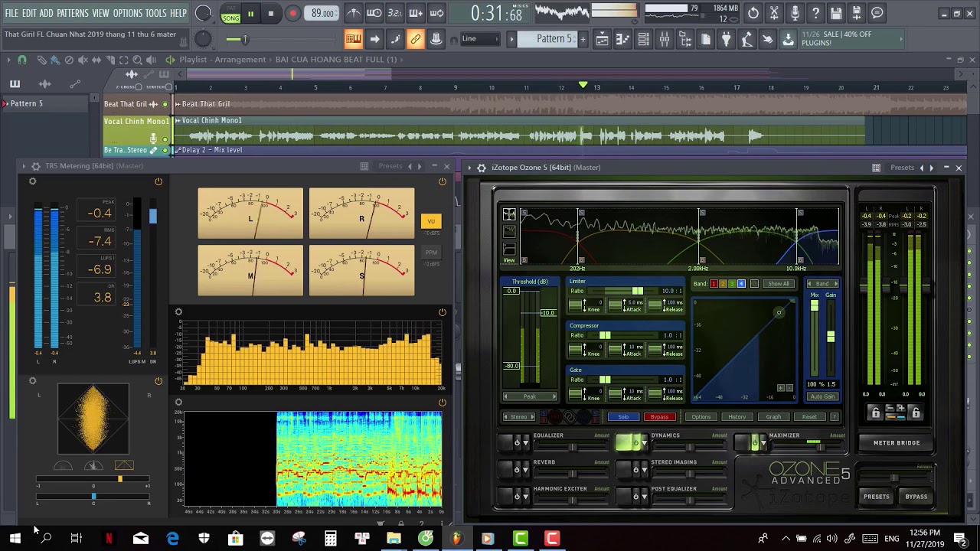980x551 pixels.
Task: Click the metronome icon
Action: tap(353, 13)
